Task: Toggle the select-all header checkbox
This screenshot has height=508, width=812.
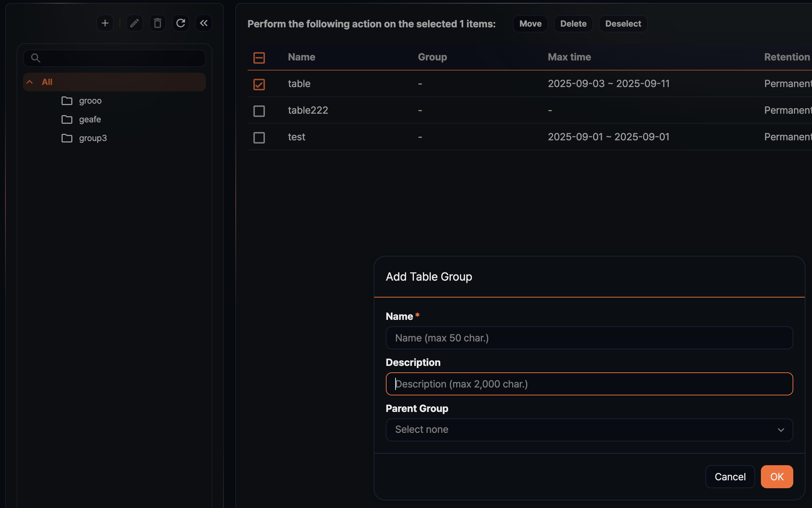Action: (x=259, y=58)
